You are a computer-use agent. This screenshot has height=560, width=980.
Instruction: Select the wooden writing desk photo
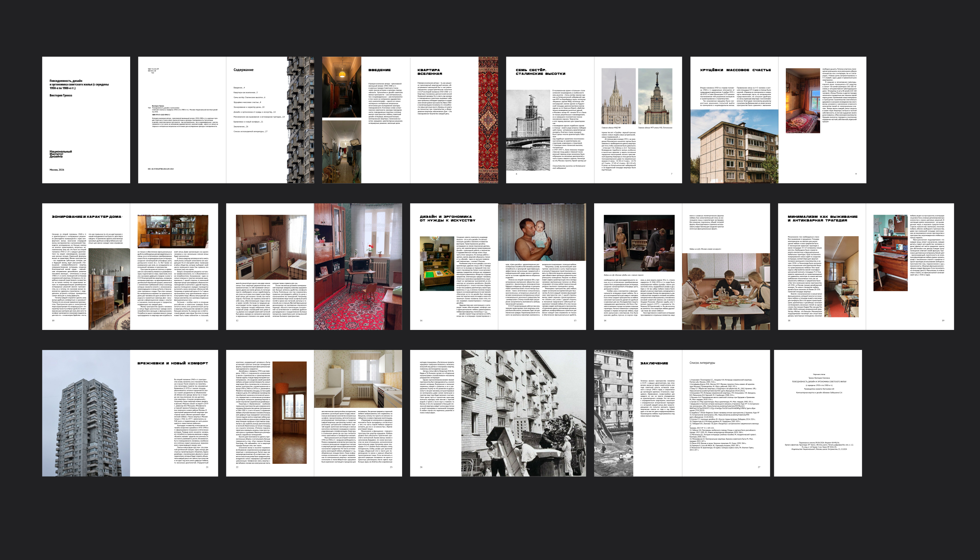[890, 253]
